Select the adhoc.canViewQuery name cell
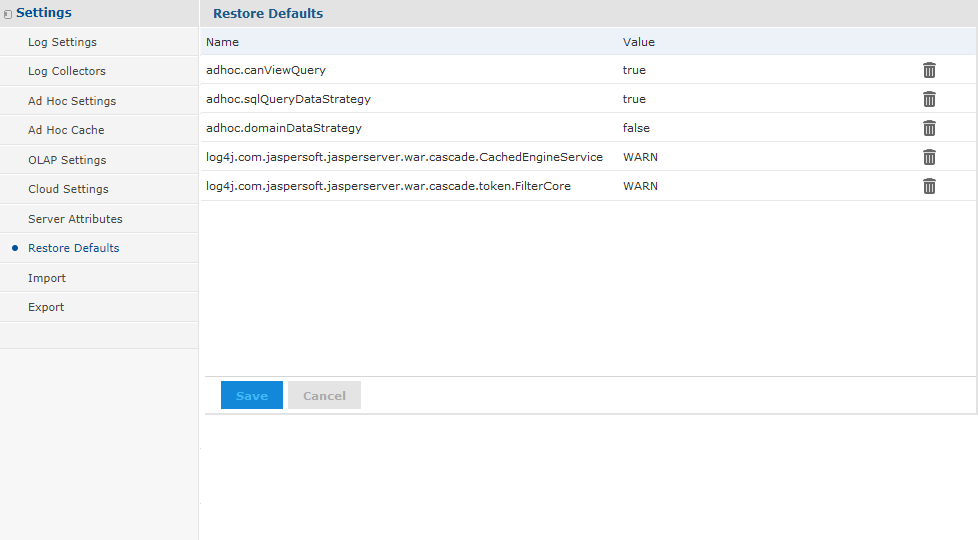The height and width of the screenshot is (540, 979). point(266,70)
